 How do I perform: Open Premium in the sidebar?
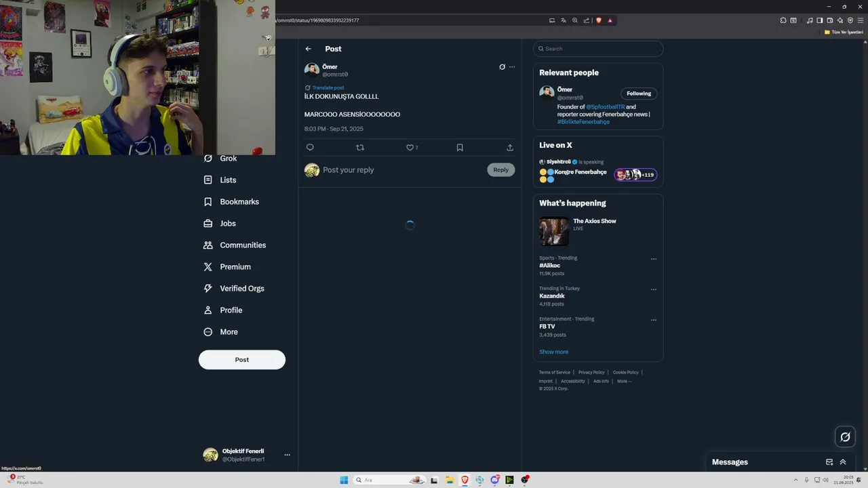[227, 267]
